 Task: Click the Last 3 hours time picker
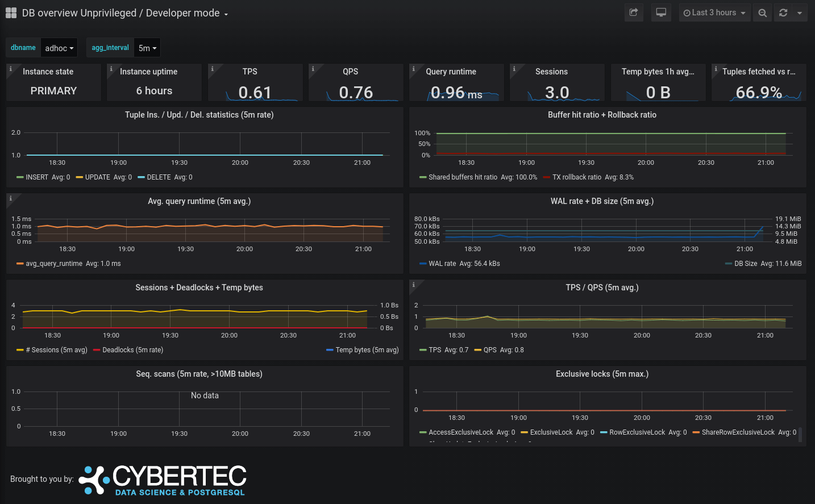[714, 13]
